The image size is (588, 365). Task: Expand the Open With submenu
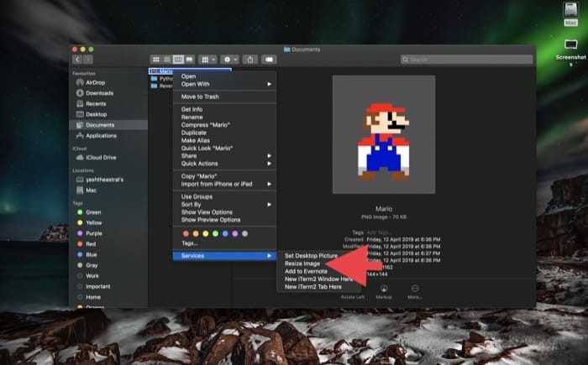pos(224,84)
